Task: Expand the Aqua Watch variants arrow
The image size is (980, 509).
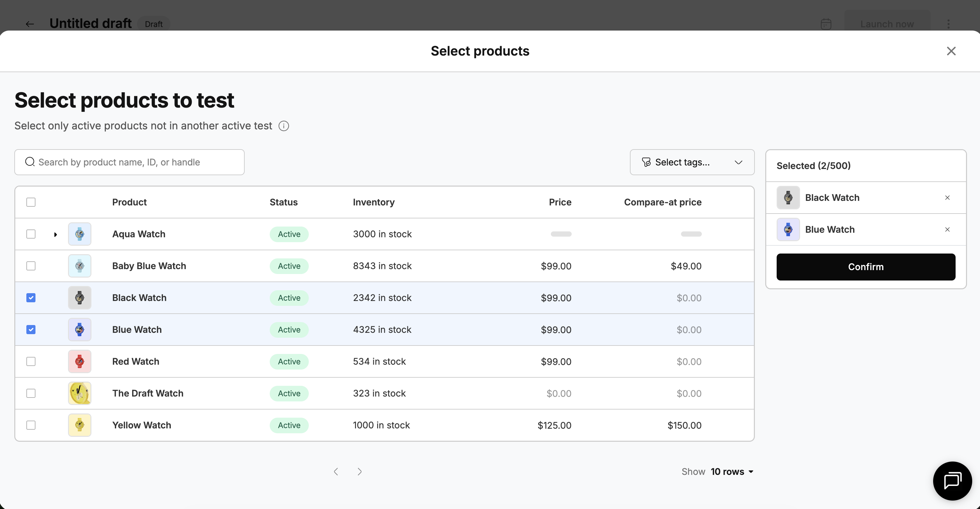Action: (x=56, y=235)
